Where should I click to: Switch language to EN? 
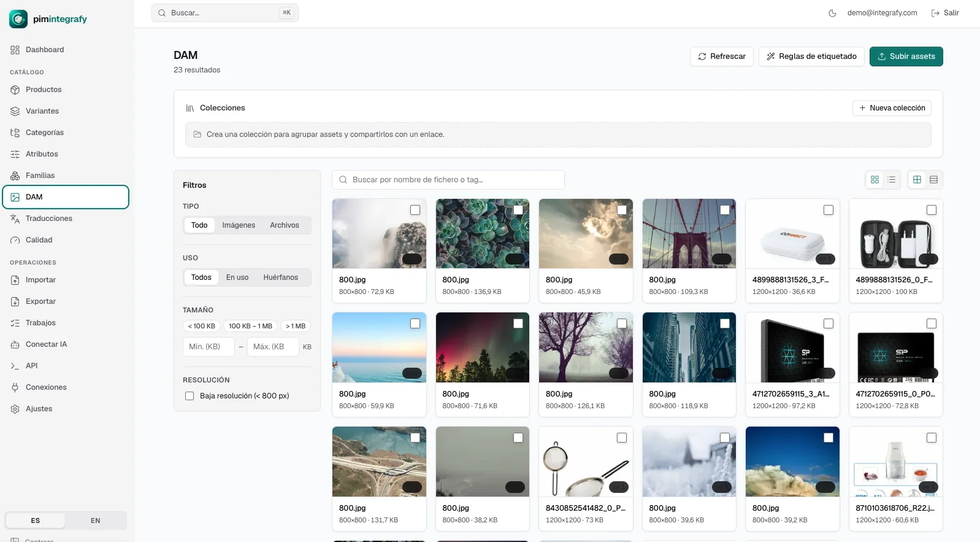click(x=96, y=521)
